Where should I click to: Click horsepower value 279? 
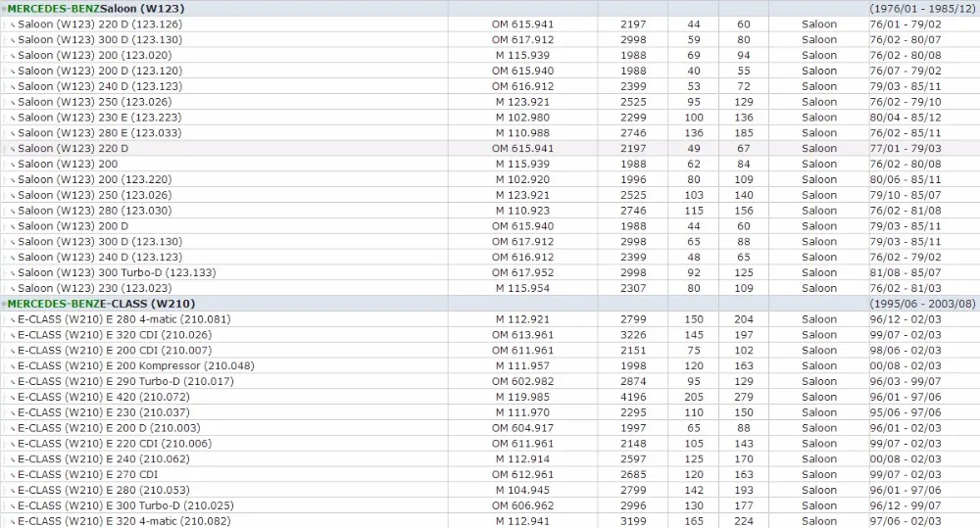(744, 397)
